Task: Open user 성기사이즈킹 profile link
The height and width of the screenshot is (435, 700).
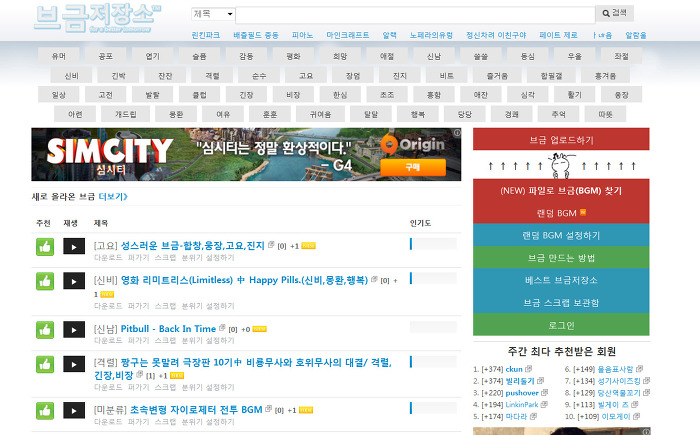Action: coord(619,381)
